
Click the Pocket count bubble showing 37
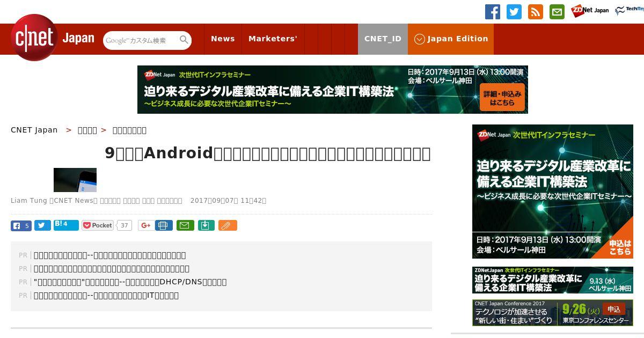point(125,225)
